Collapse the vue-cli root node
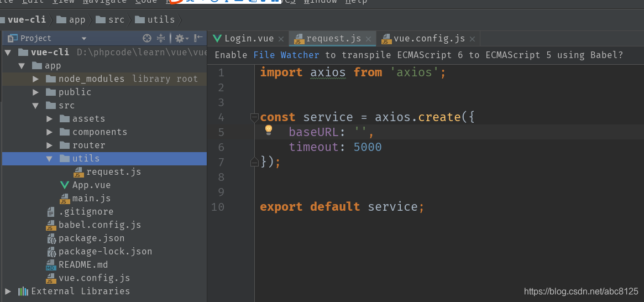This screenshot has height=302, width=644. (8, 53)
